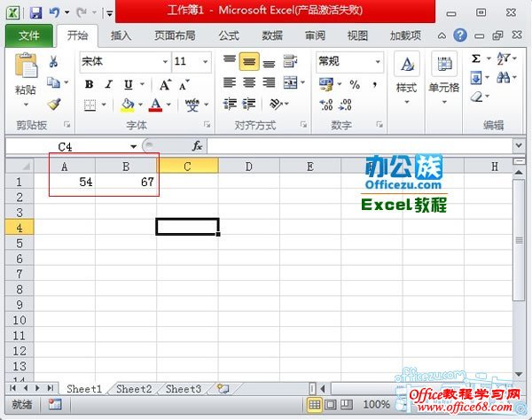Click the Copy icon
This screenshot has height=420, width=532.
(x=53, y=82)
